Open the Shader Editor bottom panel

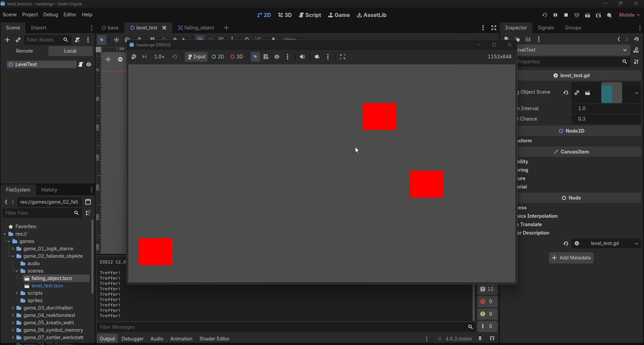pos(214,339)
